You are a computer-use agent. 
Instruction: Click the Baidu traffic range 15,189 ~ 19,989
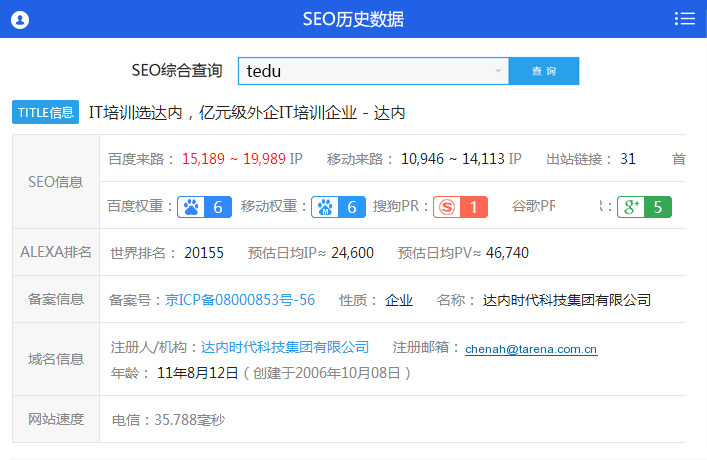234,159
